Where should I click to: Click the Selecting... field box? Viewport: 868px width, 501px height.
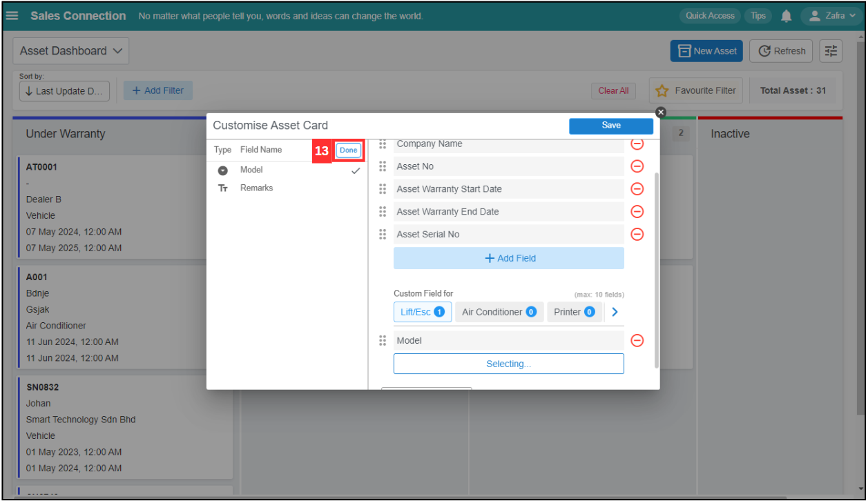tap(509, 364)
